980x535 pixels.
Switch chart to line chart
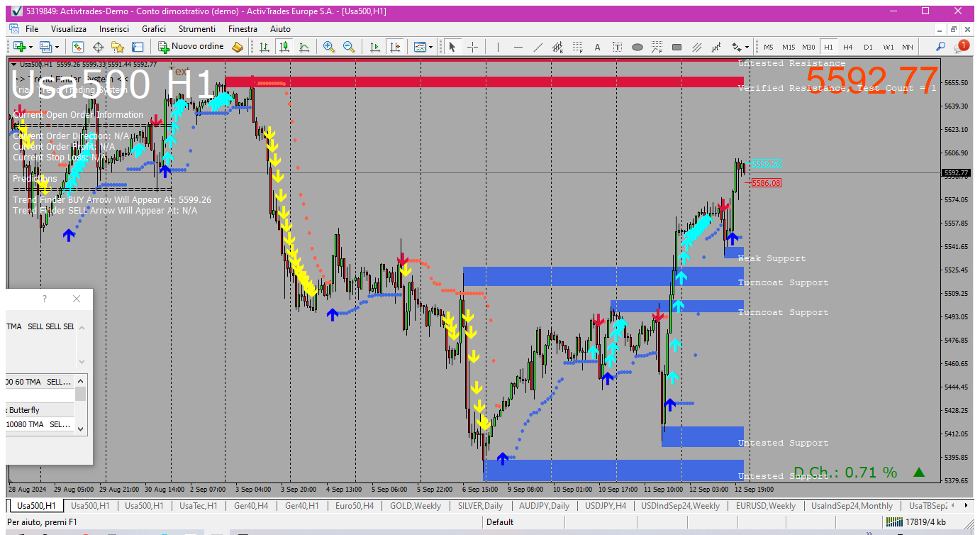[304, 47]
